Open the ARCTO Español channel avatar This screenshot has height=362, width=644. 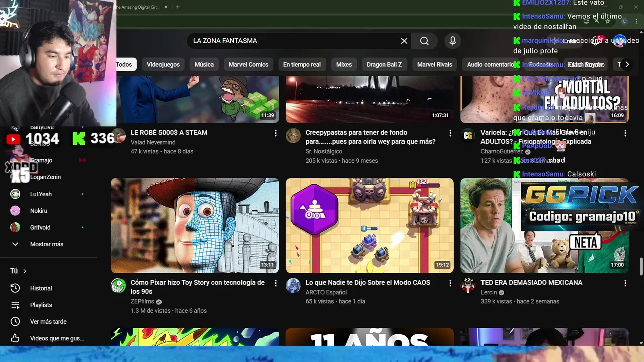coord(293,285)
